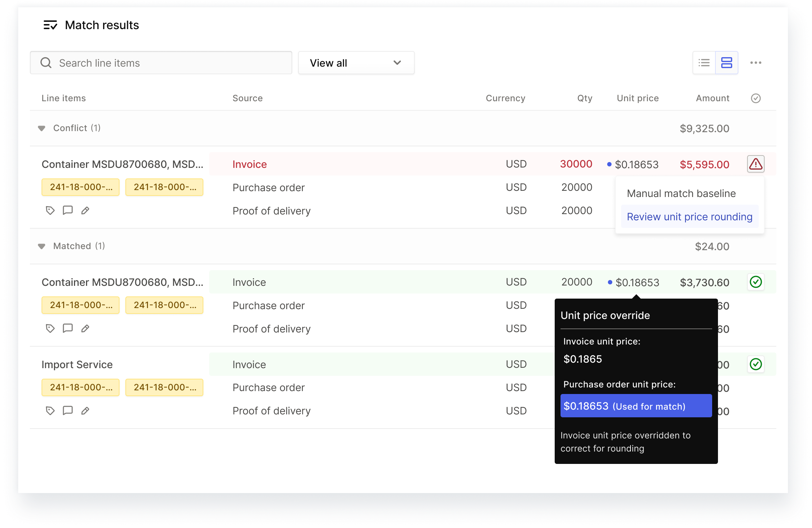Click the tag icon under Import Service
The image size is (812, 528).
point(50,411)
